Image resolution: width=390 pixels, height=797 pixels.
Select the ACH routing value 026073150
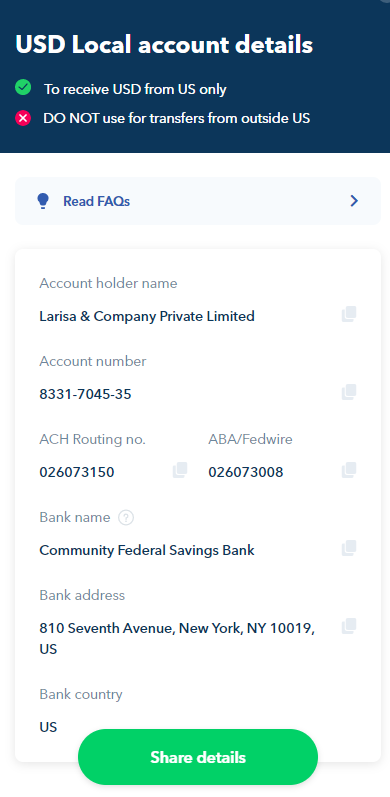(x=77, y=472)
